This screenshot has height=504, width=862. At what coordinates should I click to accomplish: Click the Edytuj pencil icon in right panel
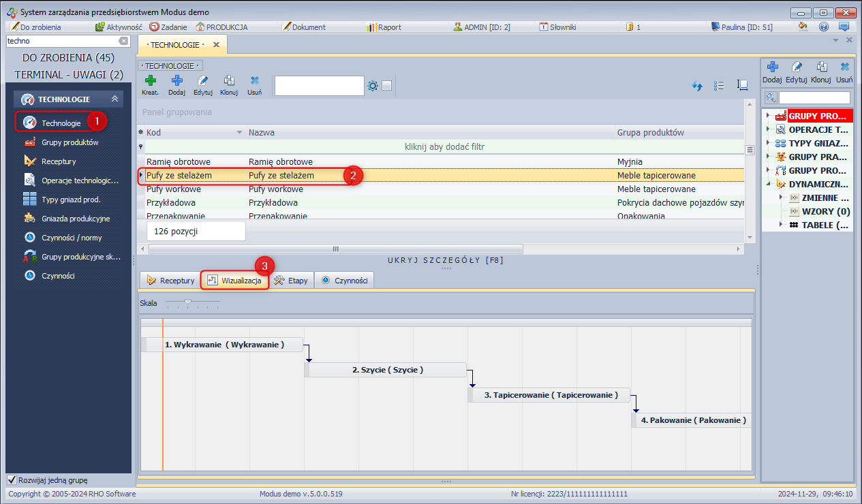tap(796, 67)
